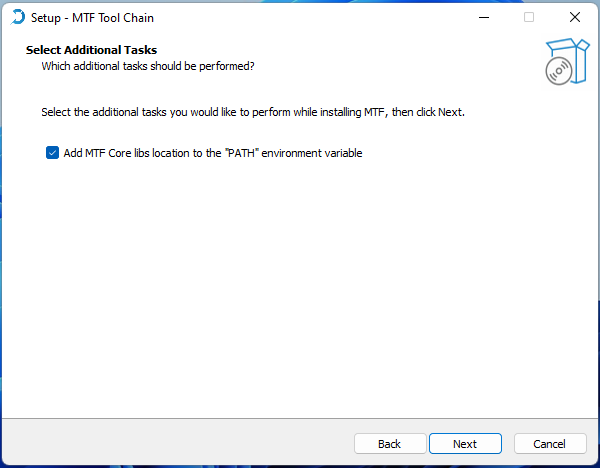600x468 pixels.
Task: Click the greyed-out maximize window button
Action: pos(529,18)
